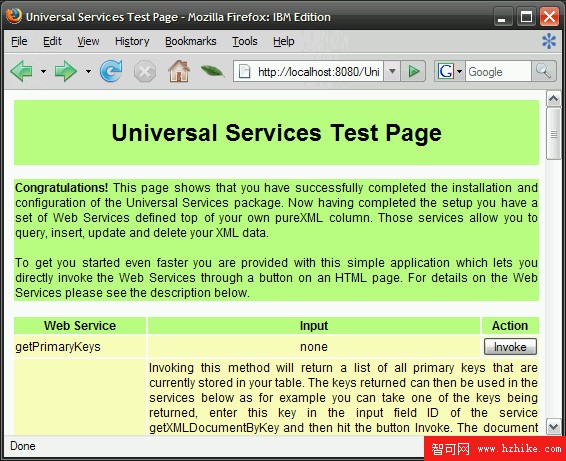Image resolution: width=566 pixels, height=461 pixels.
Task: Expand the address bar URL dropdown
Action: tap(392, 71)
